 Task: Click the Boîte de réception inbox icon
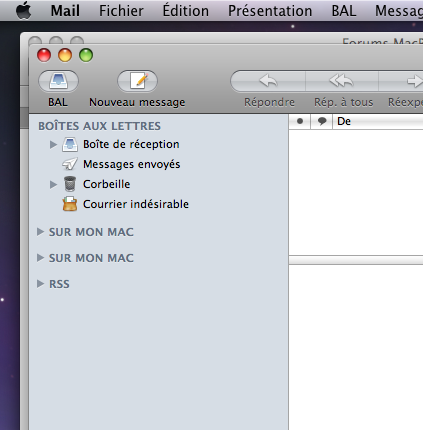70,144
